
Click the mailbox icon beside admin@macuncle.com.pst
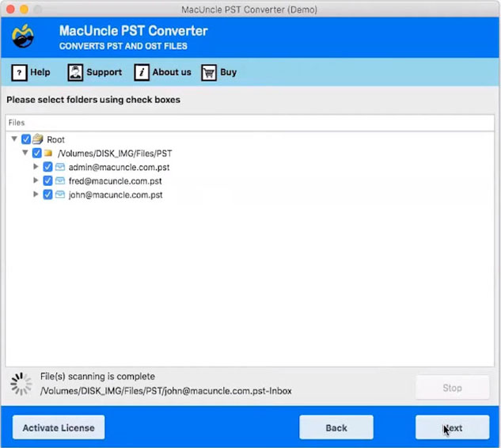point(59,167)
